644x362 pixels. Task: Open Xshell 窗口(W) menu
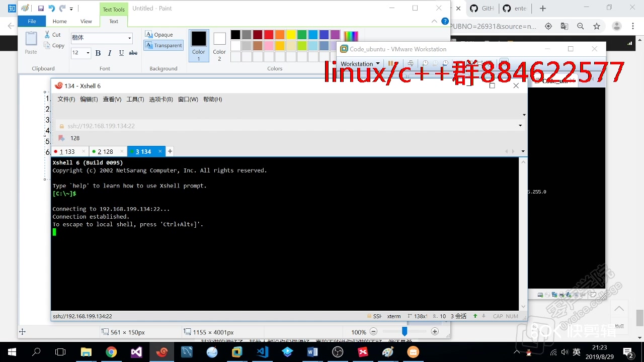point(188,99)
